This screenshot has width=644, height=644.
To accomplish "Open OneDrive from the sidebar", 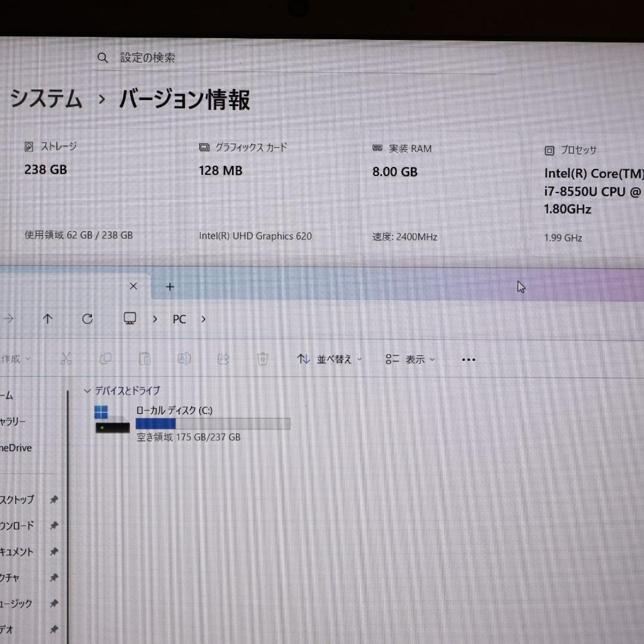I will tap(15, 448).
